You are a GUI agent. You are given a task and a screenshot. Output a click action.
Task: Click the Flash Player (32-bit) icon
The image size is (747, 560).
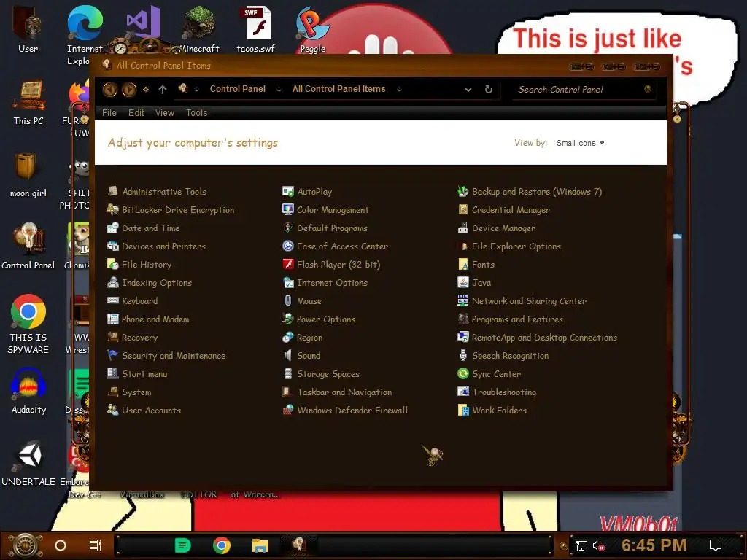287,264
